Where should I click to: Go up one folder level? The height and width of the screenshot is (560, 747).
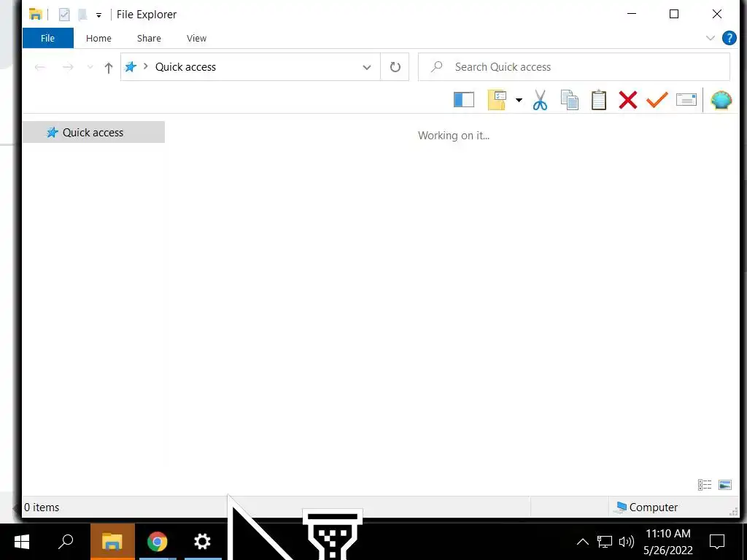click(109, 68)
